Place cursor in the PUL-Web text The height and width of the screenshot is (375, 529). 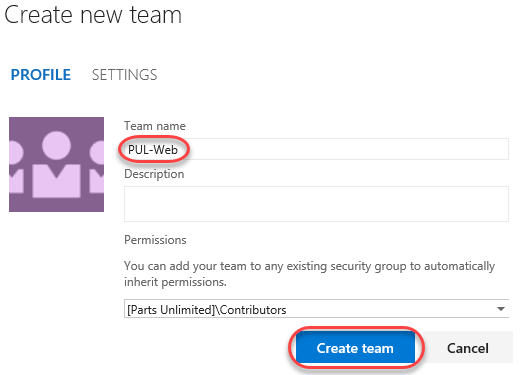(x=153, y=149)
